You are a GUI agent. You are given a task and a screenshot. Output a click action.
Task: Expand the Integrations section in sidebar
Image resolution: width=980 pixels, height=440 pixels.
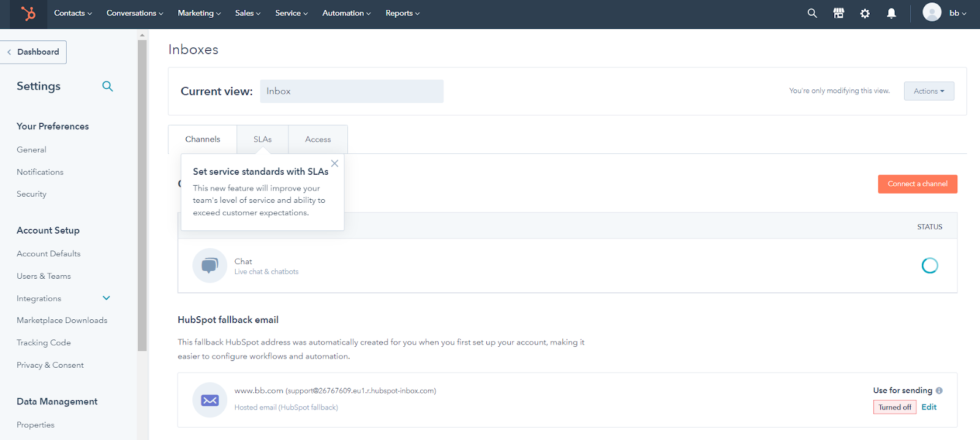[106, 298]
